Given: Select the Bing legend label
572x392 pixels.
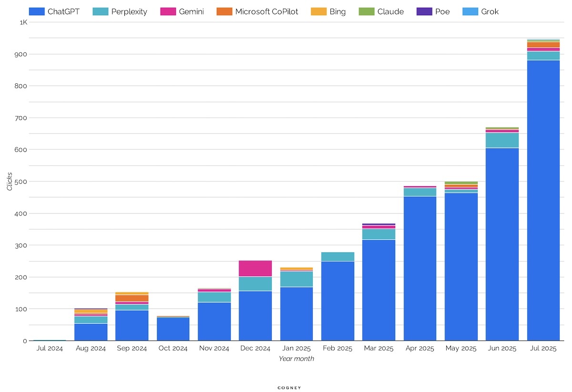Looking at the screenshot, I should (337, 12).
